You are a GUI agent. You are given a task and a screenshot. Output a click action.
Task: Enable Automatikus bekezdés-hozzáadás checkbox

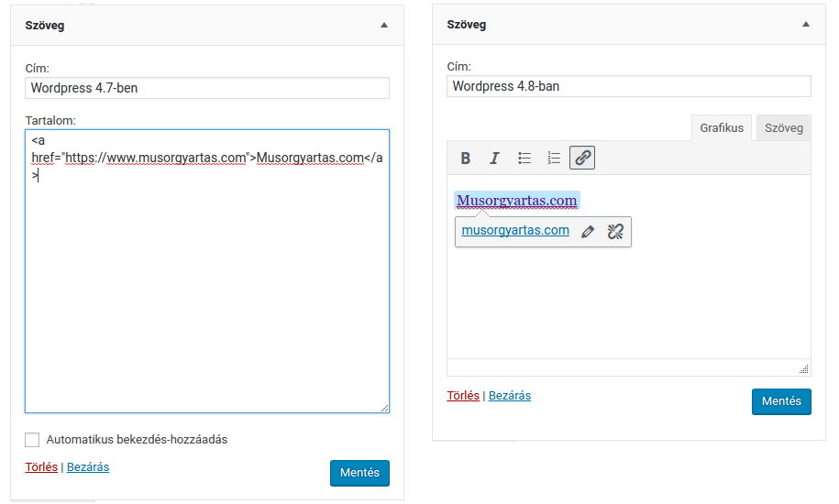click(x=32, y=440)
